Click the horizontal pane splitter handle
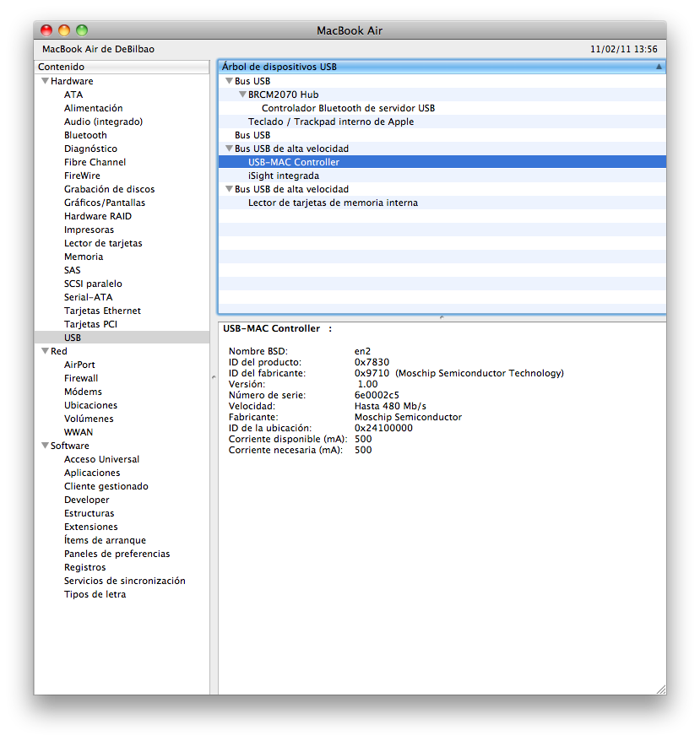The image size is (700, 741). click(x=442, y=317)
